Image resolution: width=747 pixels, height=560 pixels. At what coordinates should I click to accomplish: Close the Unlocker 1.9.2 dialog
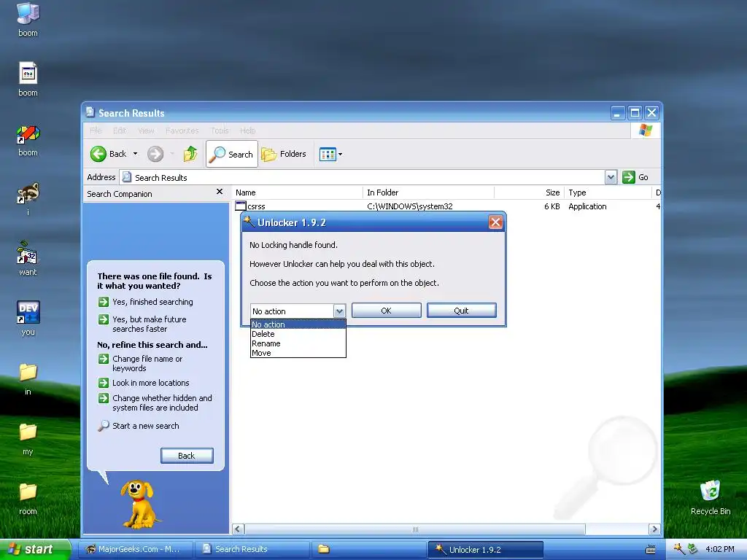(495, 222)
